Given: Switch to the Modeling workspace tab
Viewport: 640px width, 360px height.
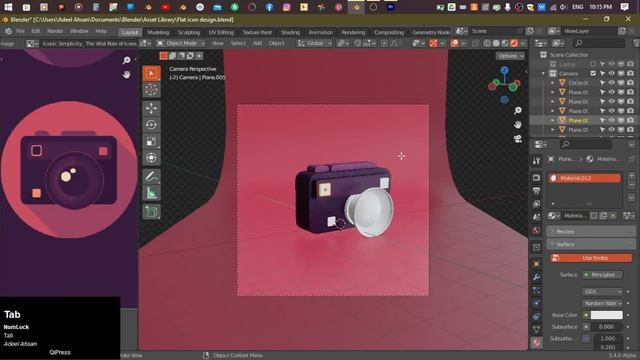Looking at the screenshot, I should (158, 32).
